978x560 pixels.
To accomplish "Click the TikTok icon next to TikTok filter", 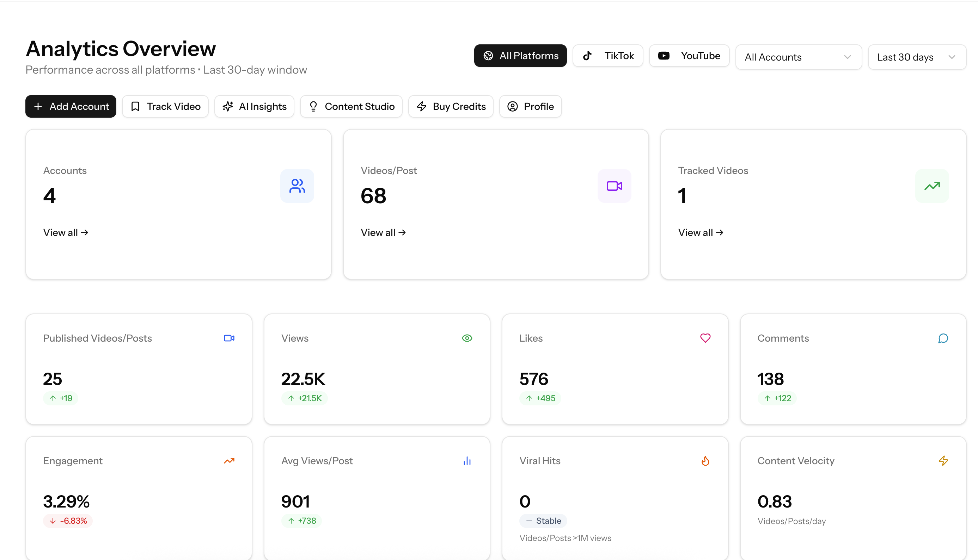I will pyautogui.click(x=587, y=55).
